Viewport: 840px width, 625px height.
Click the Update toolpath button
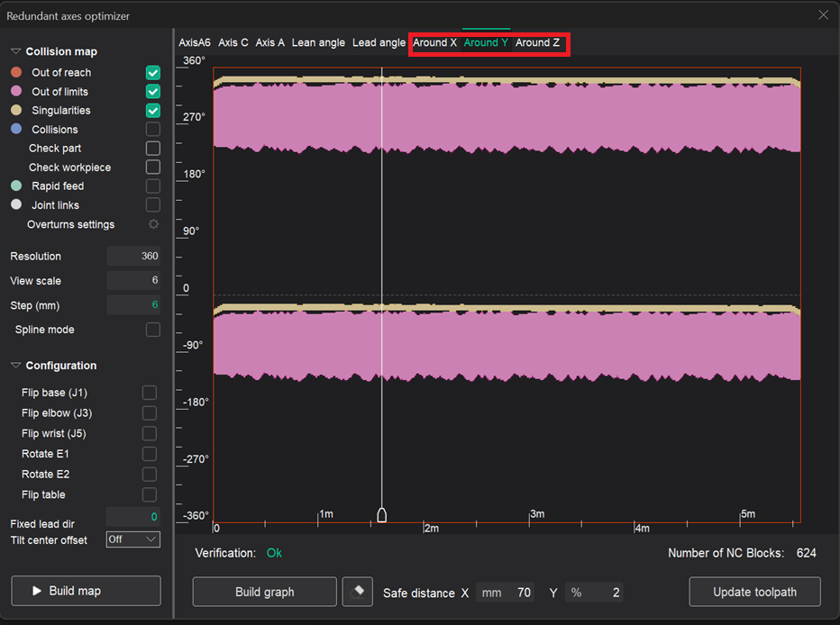coord(754,592)
